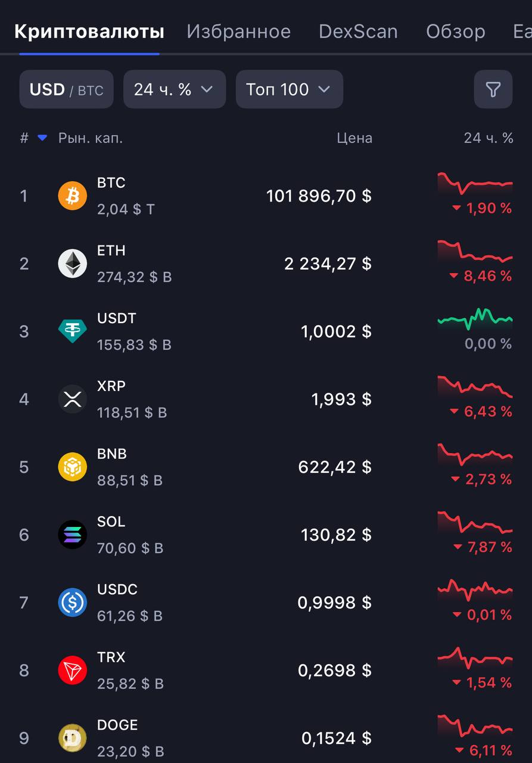Open the filter icon button

(x=493, y=89)
